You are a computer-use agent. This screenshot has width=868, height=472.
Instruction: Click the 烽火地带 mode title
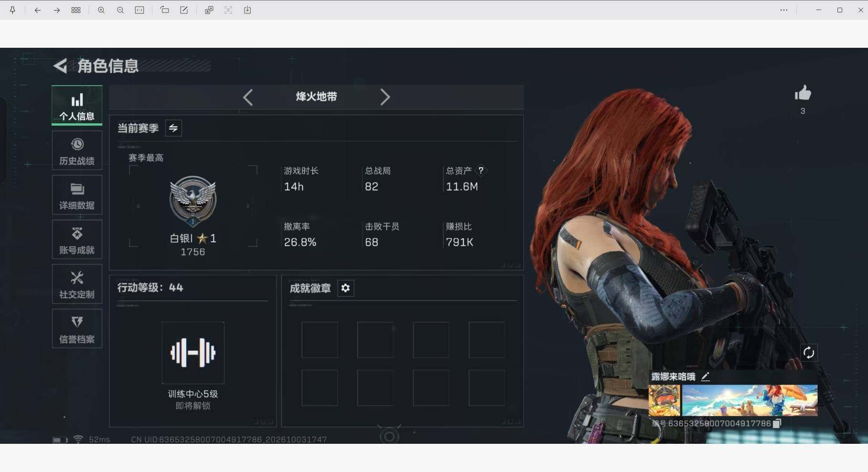click(316, 97)
